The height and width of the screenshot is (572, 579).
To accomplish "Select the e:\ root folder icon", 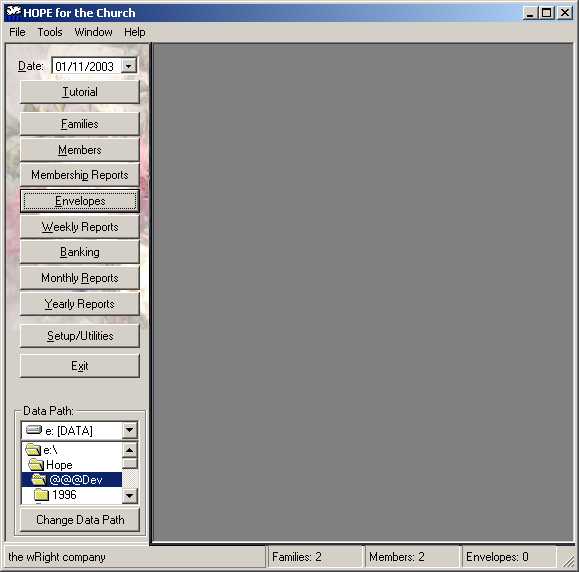I will pyautogui.click(x=33, y=449).
